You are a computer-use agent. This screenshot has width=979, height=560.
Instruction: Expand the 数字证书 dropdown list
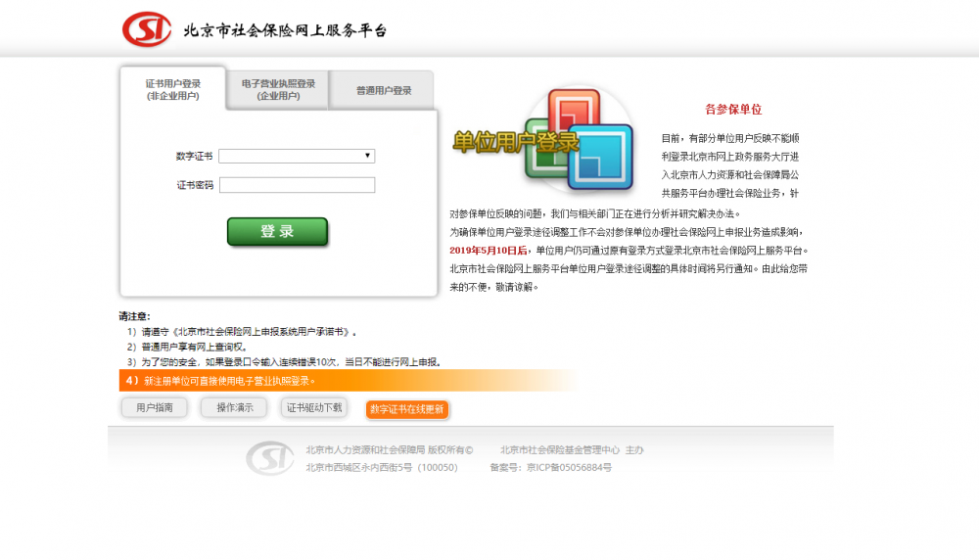click(297, 156)
